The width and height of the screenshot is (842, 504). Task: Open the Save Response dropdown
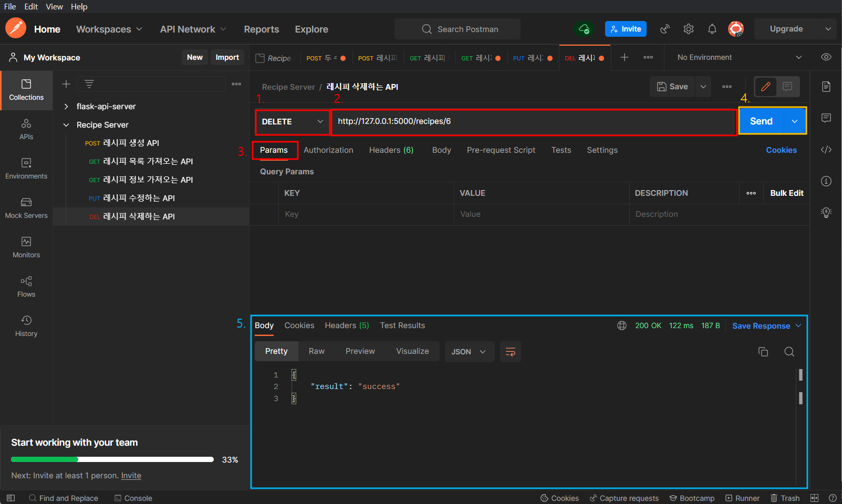point(767,325)
